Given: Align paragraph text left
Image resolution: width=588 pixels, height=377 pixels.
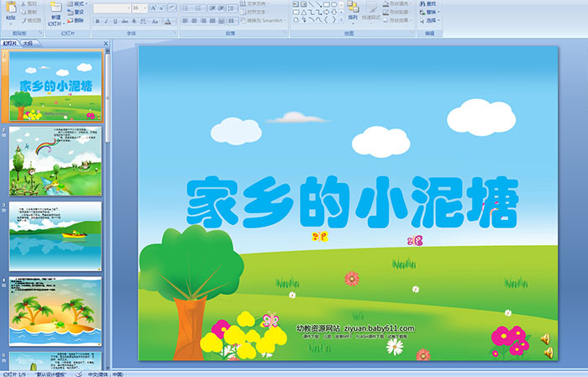Looking at the screenshot, I should (x=186, y=21).
